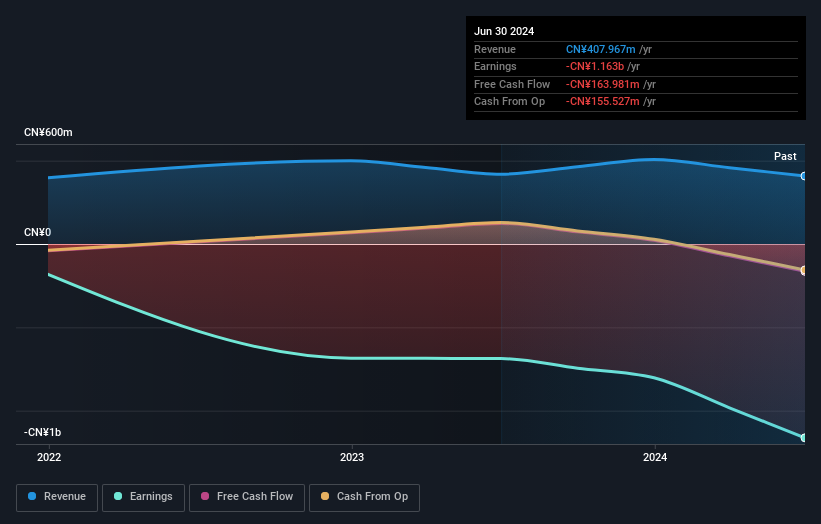821x524 pixels.
Task: Click the 2023 x-axis label
Action: click(352, 457)
